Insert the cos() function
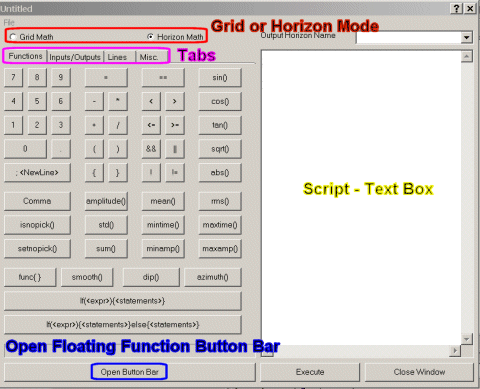Image resolution: width=480 pixels, height=389 pixels. (x=220, y=101)
